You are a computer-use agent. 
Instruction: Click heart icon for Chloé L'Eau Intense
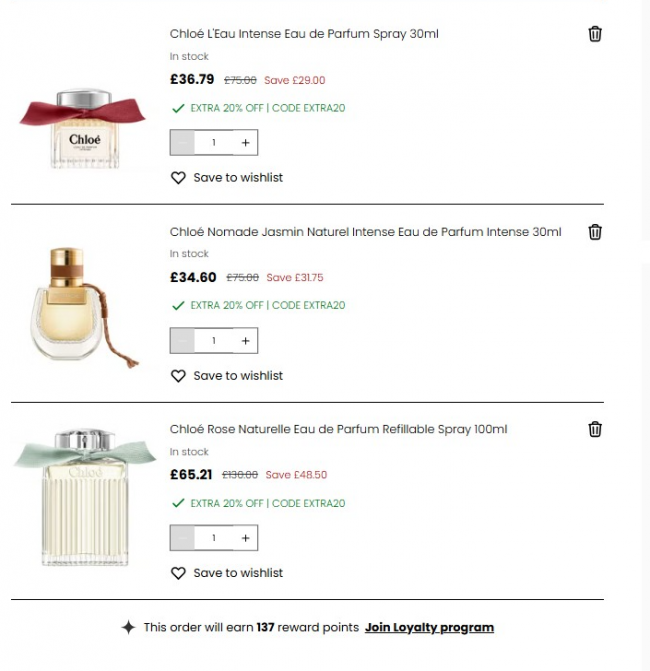[179, 178]
